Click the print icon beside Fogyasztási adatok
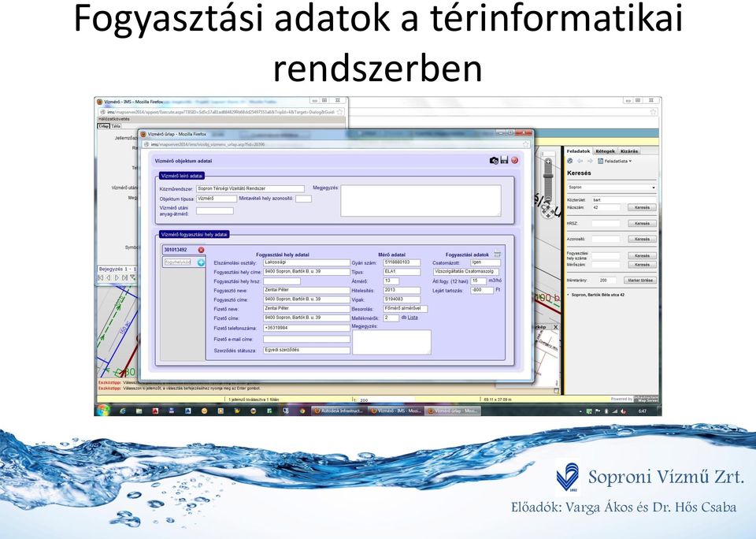756x539 pixels. (497, 254)
